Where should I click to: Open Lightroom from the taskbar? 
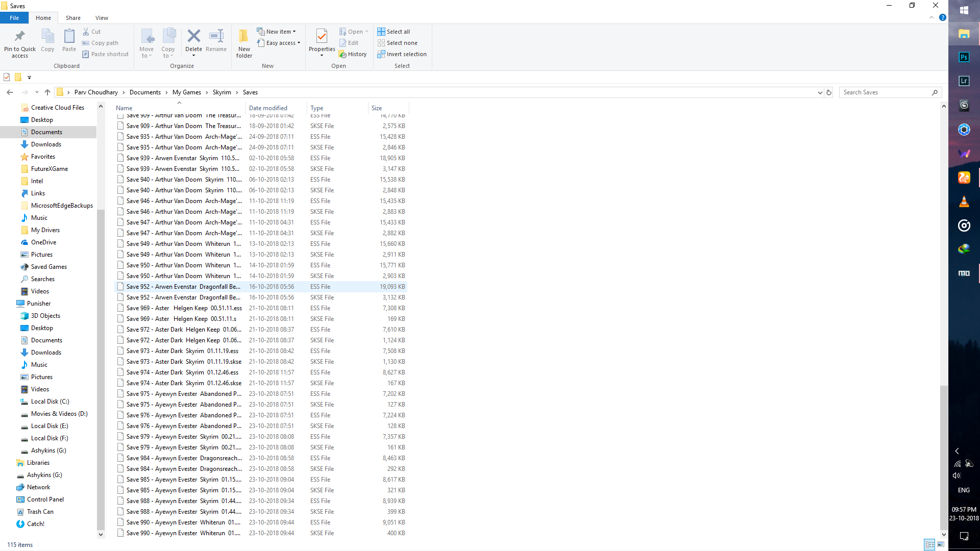(964, 81)
